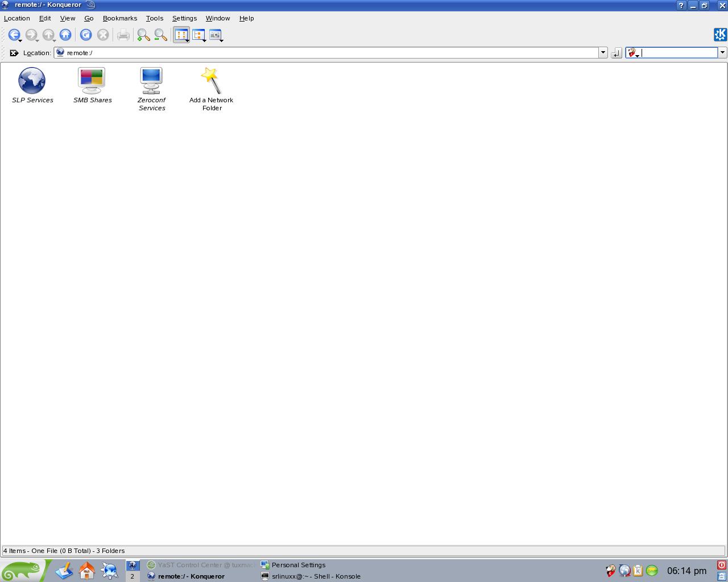Open the Help menu
The image size is (728, 582).
pyautogui.click(x=246, y=18)
